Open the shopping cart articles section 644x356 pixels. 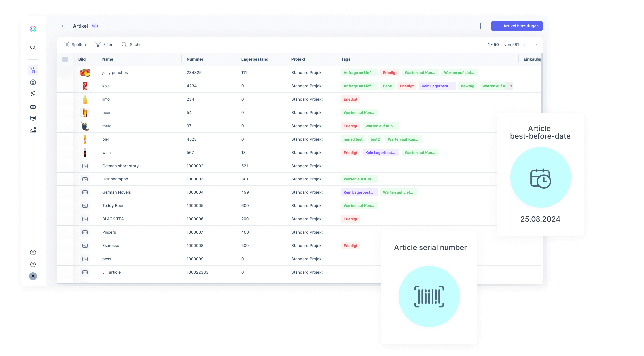[33, 70]
